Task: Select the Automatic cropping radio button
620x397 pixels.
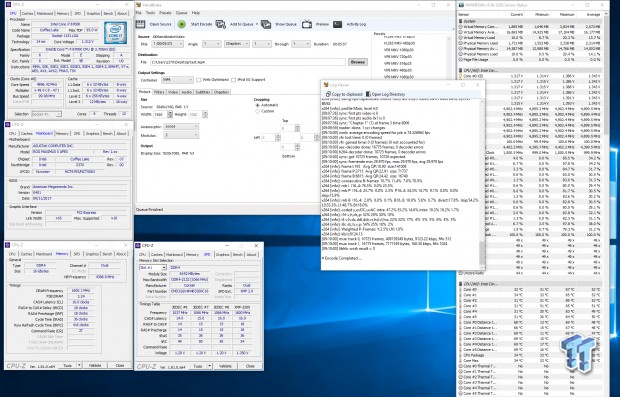Action: tap(257, 105)
